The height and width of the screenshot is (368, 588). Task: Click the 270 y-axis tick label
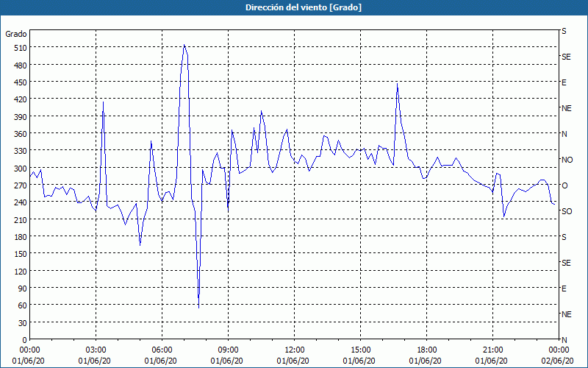(x=21, y=185)
